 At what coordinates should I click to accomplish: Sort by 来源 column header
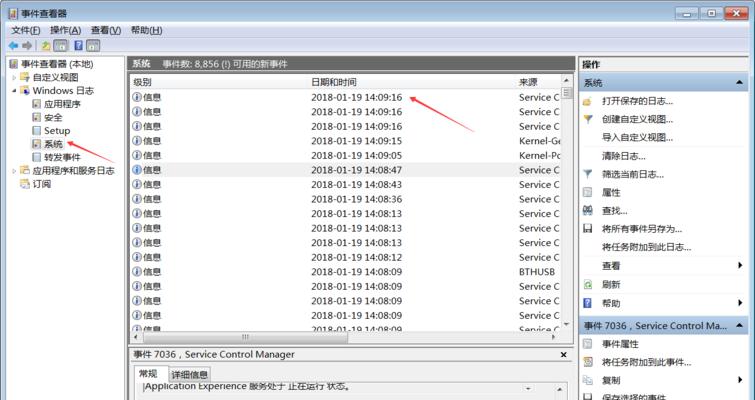tap(528, 82)
